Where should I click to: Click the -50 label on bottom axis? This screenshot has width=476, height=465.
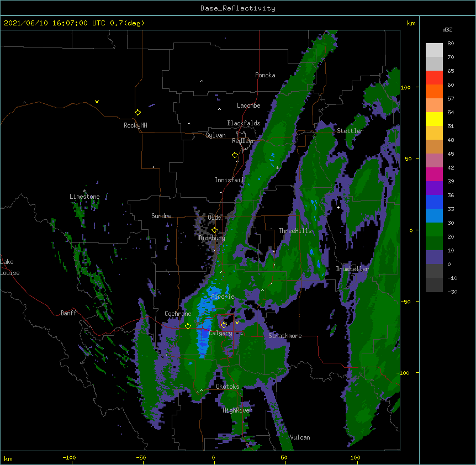pyautogui.click(x=141, y=458)
